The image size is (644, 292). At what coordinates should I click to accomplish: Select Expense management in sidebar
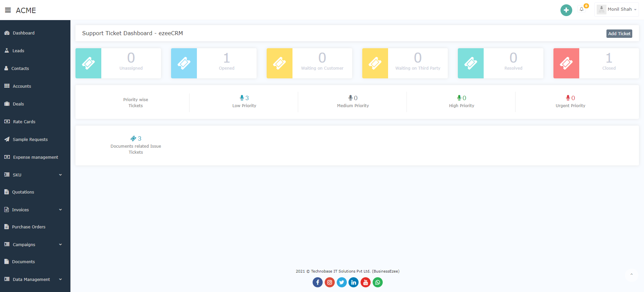[x=35, y=157]
